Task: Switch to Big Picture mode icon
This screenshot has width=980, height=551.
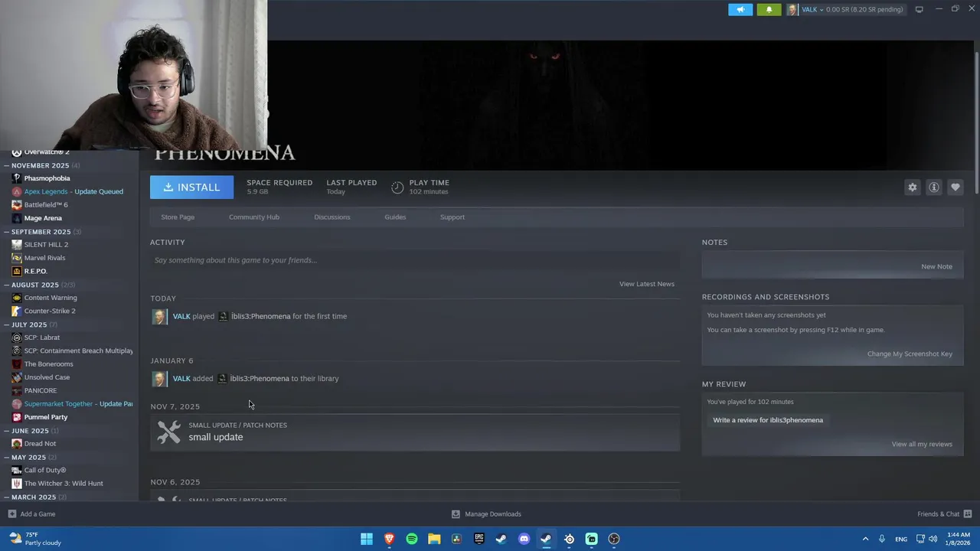Action: [x=919, y=9]
